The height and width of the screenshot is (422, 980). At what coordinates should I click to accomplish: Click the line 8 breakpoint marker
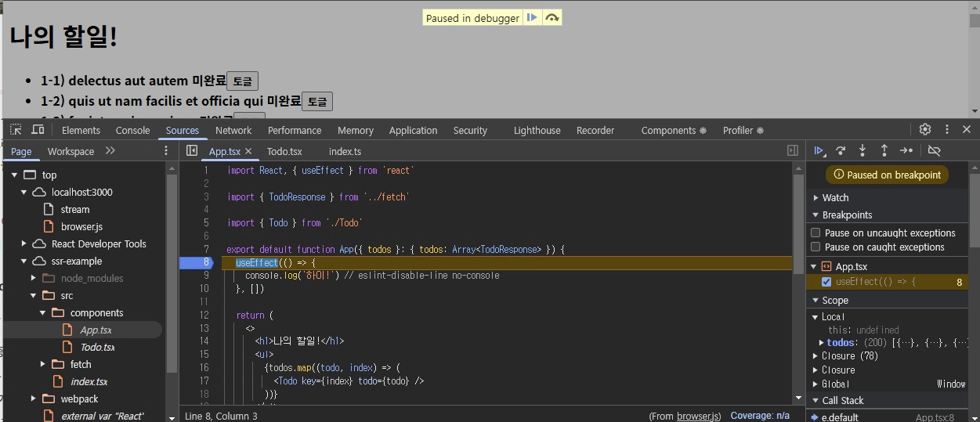pyautogui.click(x=196, y=262)
